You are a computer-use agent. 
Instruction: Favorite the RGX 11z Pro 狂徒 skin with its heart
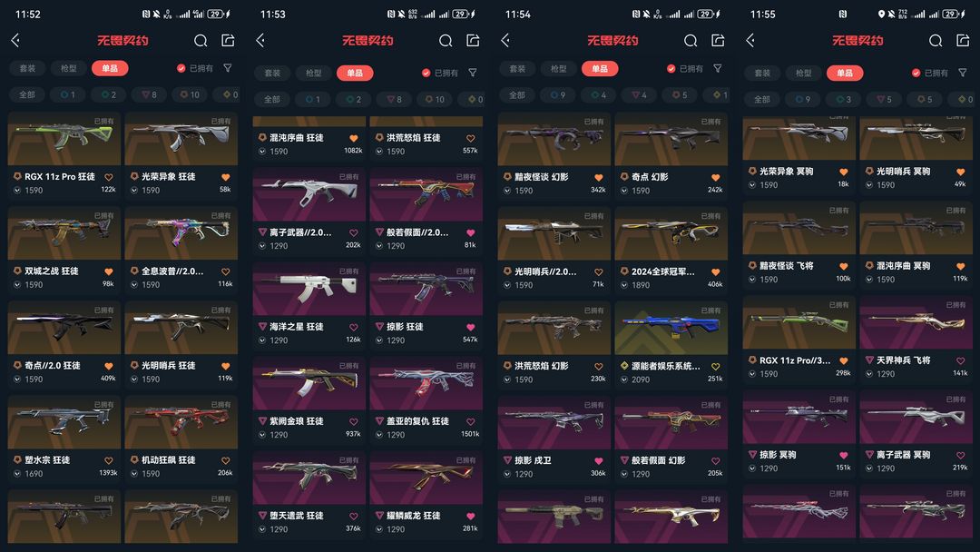click(109, 177)
